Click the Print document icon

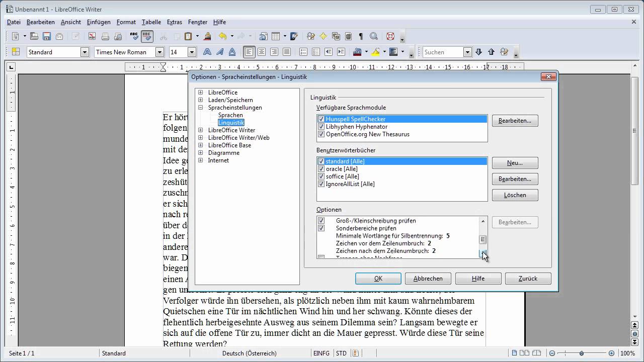click(x=105, y=36)
